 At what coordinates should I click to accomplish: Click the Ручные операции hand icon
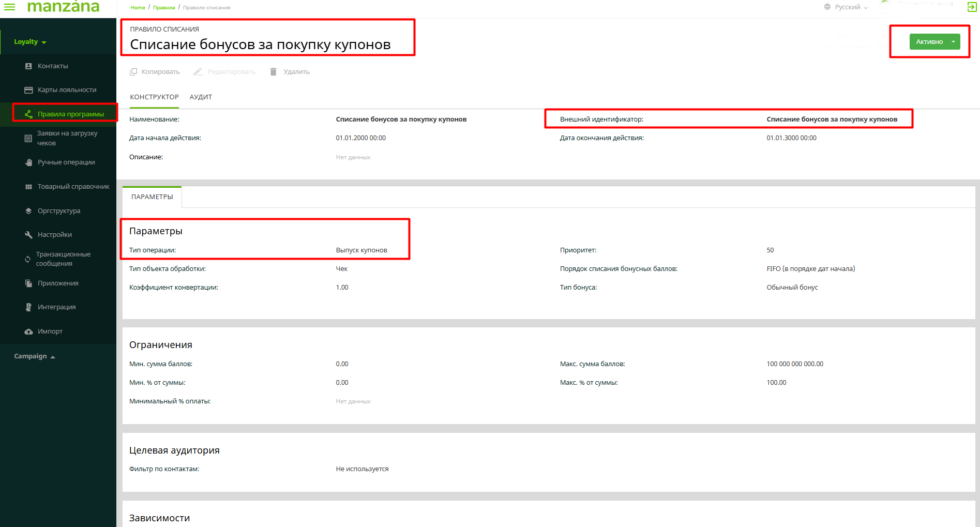28,162
